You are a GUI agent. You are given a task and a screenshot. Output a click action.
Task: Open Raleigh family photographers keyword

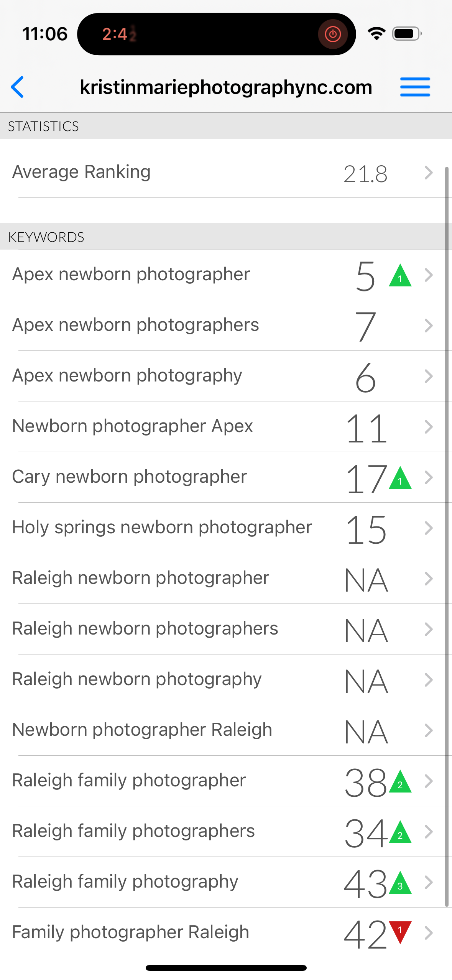click(x=133, y=831)
